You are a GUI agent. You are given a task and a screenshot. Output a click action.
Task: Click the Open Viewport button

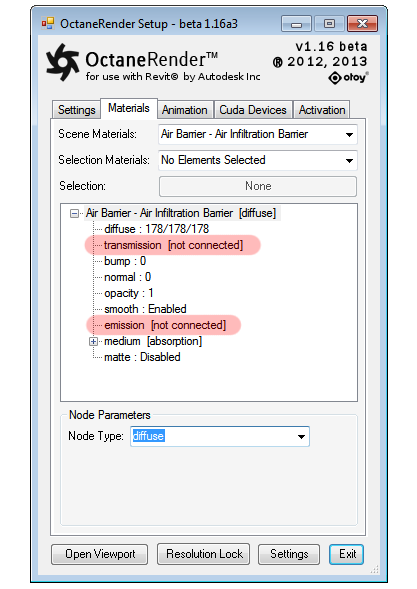pyautogui.click(x=100, y=554)
